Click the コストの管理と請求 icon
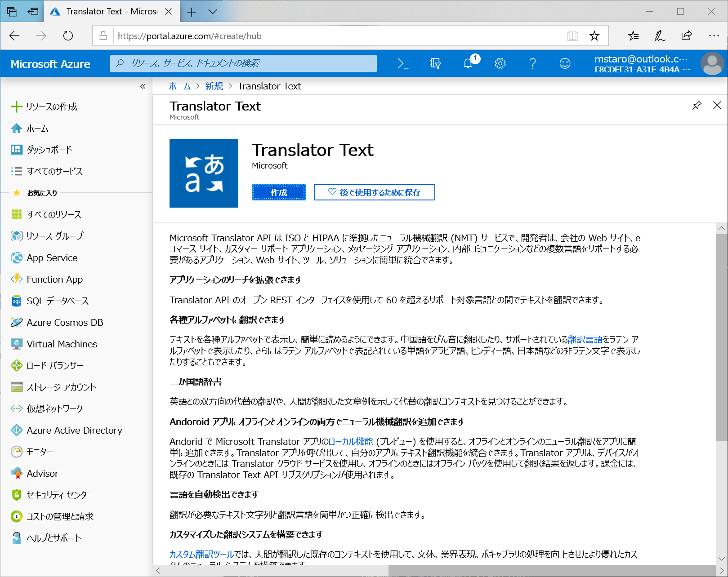Image resolution: width=728 pixels, height=577 pixels. [x=17, y=516]
